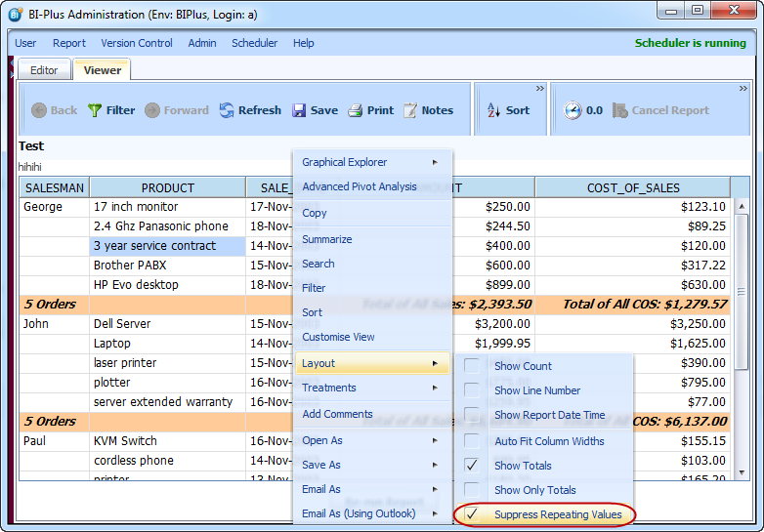Click the Refresh arrows icon
This screenshot has width=764, height=532.
coord(227,110)
